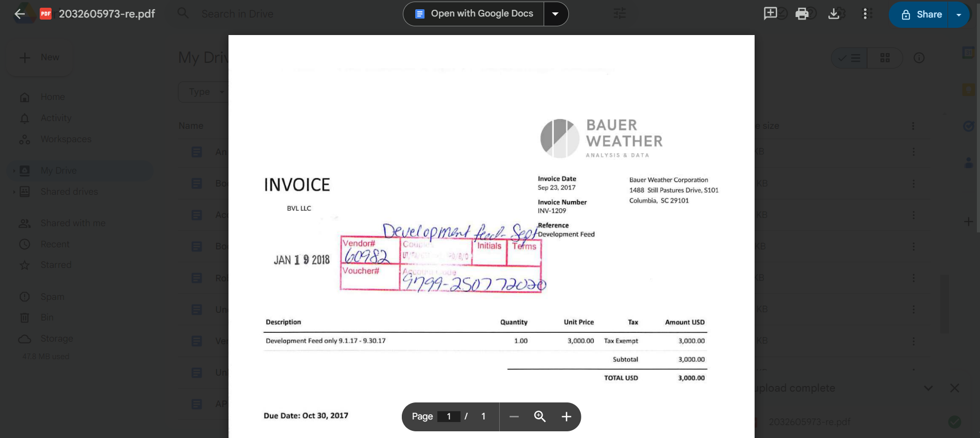This screenshot has width=980, height=438.
Task: Click invoice number INV-1209
Action: coord(552,211)
